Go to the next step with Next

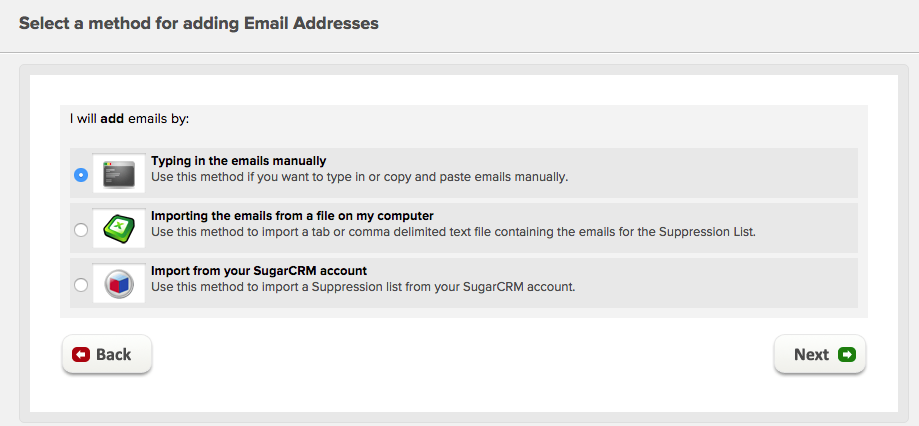click(x=819, y=355)
